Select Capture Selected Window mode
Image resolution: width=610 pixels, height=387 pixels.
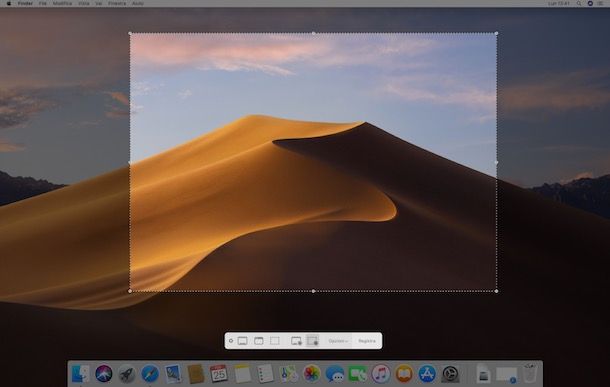tap(259, 341)
